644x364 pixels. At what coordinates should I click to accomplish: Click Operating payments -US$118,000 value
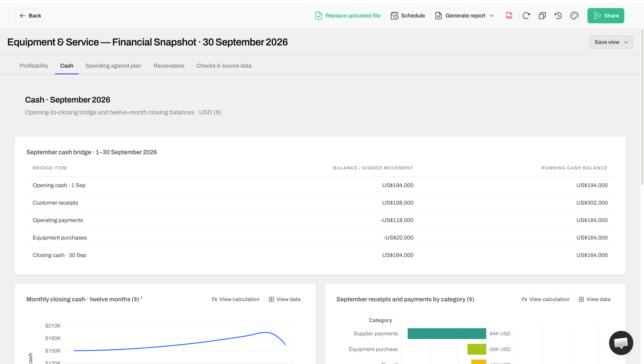tap(397, 220)
